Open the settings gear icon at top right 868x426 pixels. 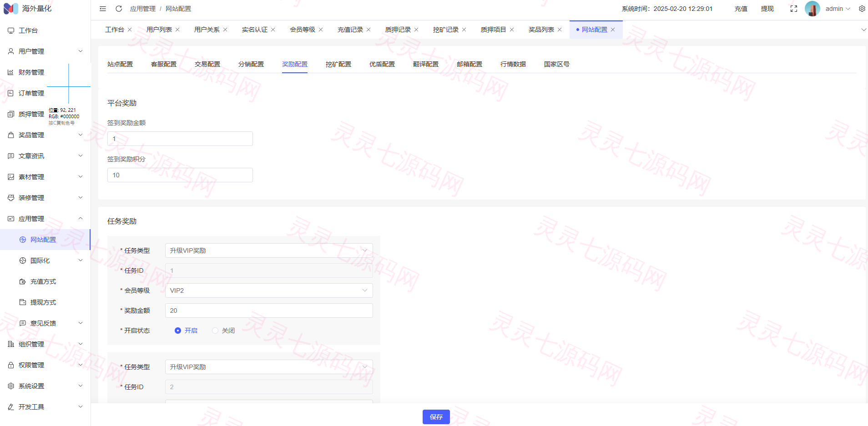click(x=862, y=9)
